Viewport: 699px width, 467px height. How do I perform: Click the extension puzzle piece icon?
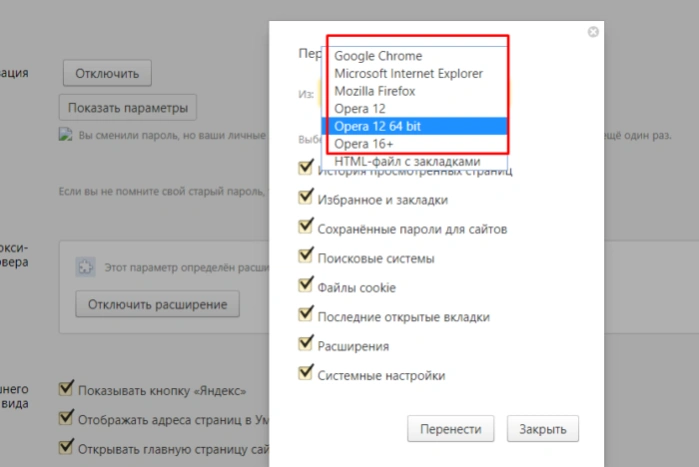tap(85, 267)
